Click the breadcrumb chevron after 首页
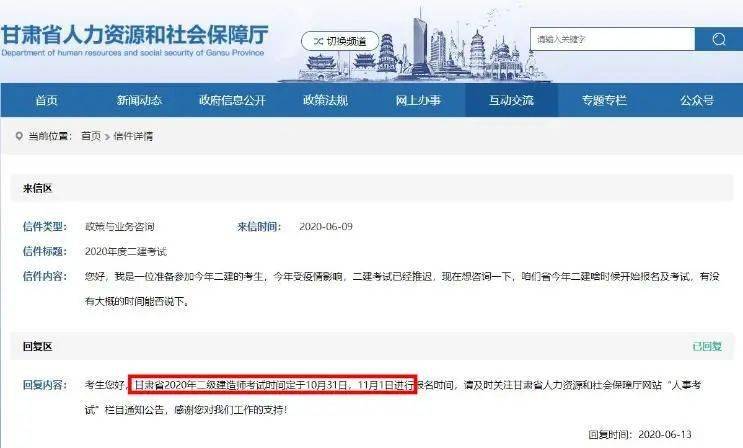 pos(108,137)
